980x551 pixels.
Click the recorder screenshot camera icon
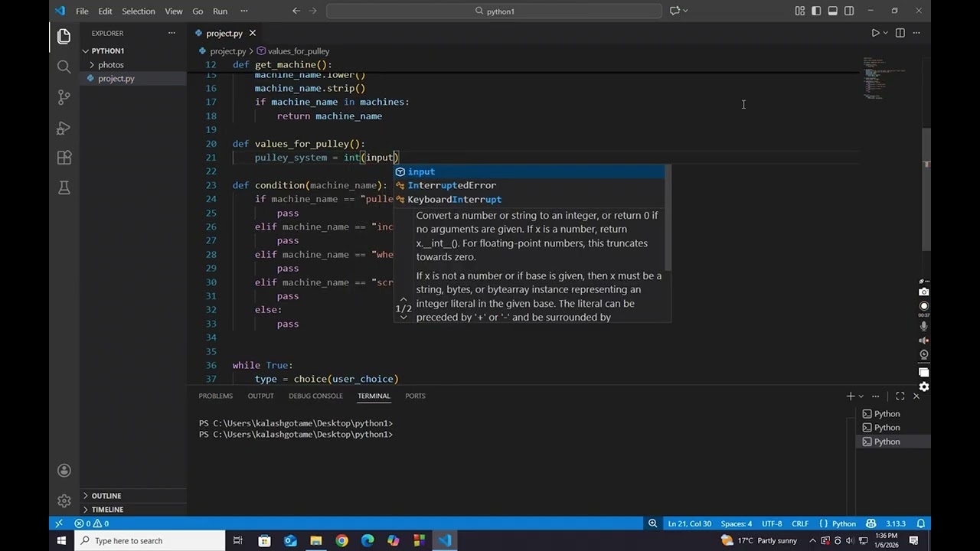[x=924, y=292]
